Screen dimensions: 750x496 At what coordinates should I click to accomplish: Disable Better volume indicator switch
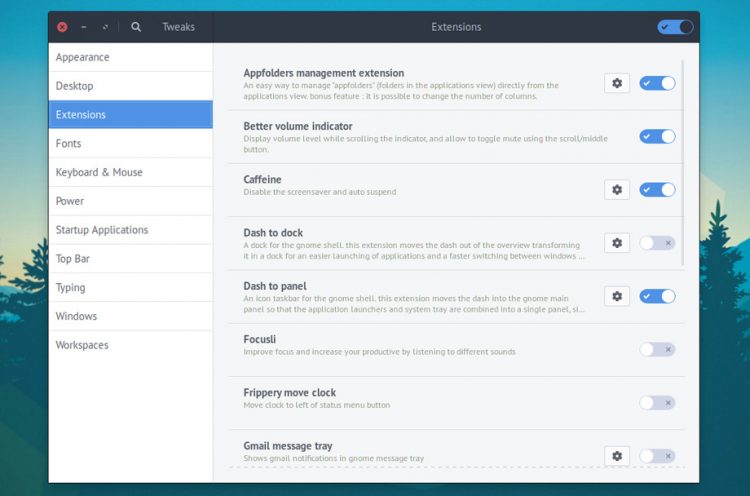pos(657,136)
